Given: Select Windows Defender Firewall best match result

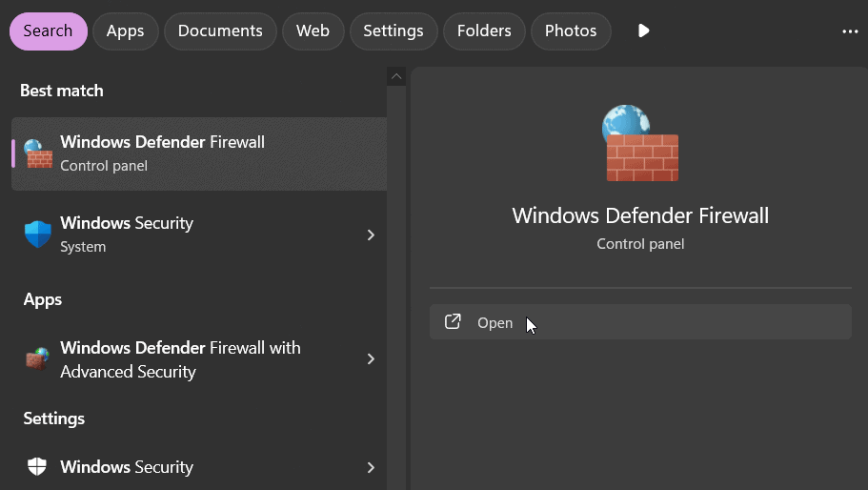Looking at the screenshot, I should pos(199,153).
